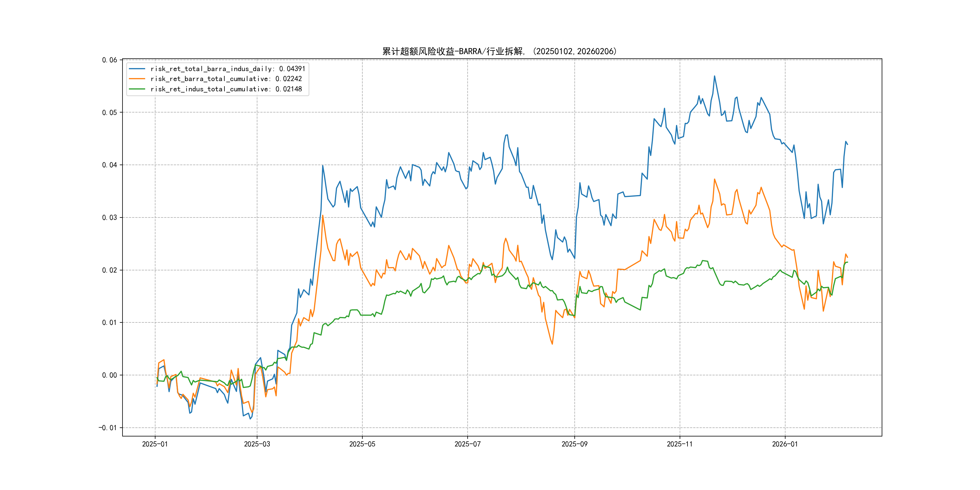Viewport: 980px width, 490px height.
Task: Click the -0.01 y-axis tick label
Action: pyautogui.click(x=108, y=428)
